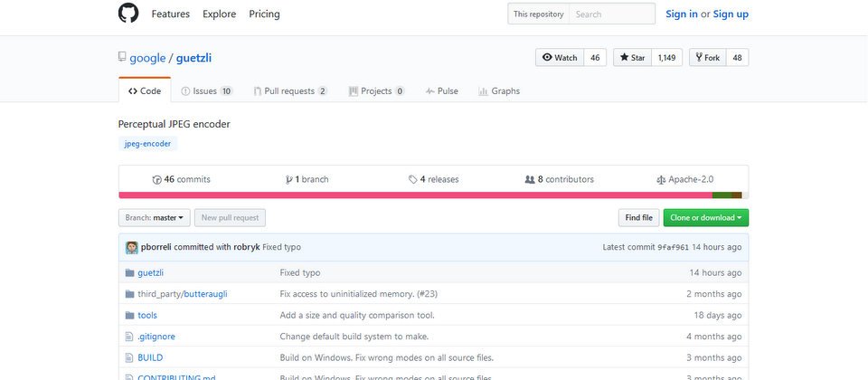This screenshot has width=868, height=380.
Task: Open Explore in the top navigation
Action: [x=219, y=14]
